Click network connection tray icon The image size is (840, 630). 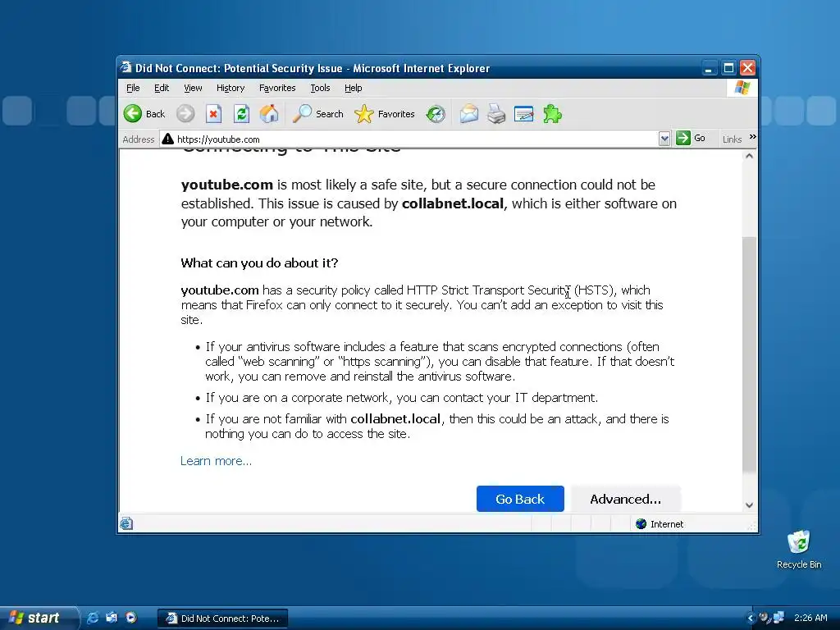(778, 618)
